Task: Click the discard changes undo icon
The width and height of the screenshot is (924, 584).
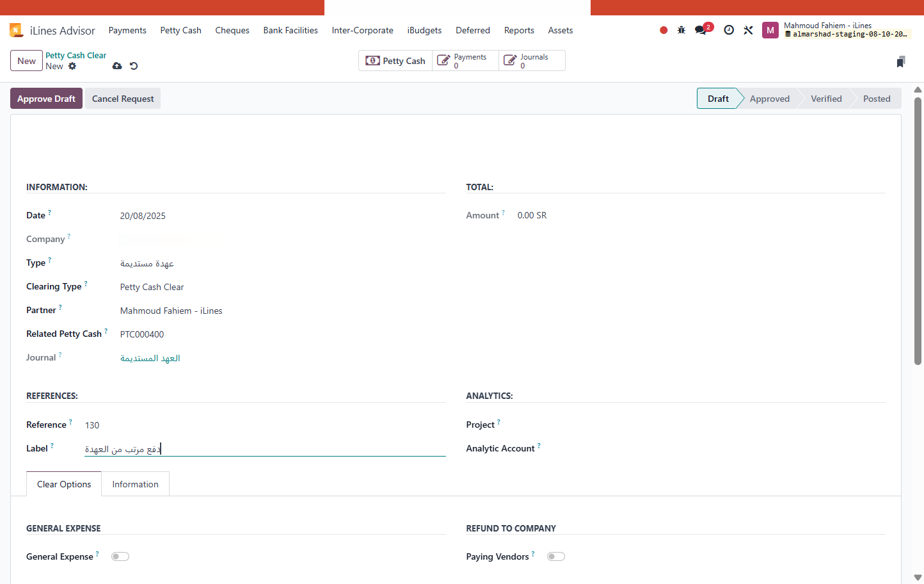Action: [x=134, y=66]
